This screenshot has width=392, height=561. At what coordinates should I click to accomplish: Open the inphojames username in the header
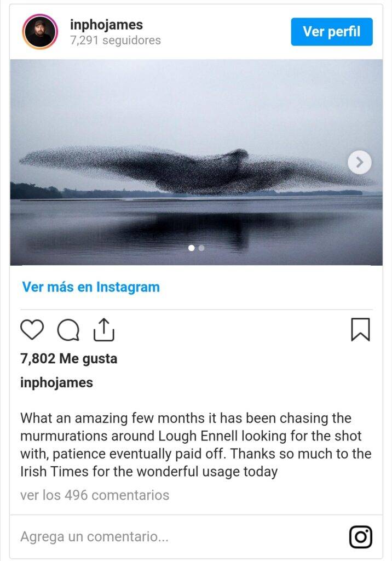[106, 25]
